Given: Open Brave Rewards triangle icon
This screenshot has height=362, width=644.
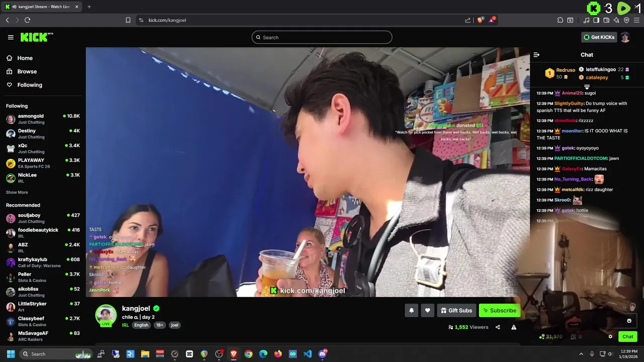Looking at the screenshot, I should coord(492,20).
